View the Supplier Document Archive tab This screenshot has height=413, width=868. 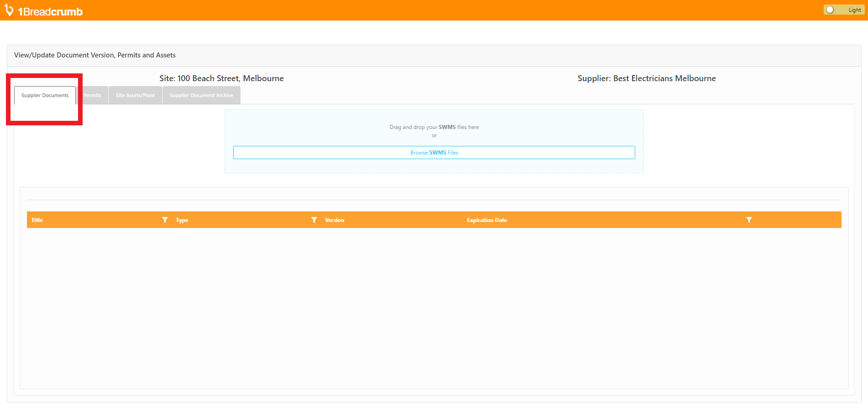point(201,95)
